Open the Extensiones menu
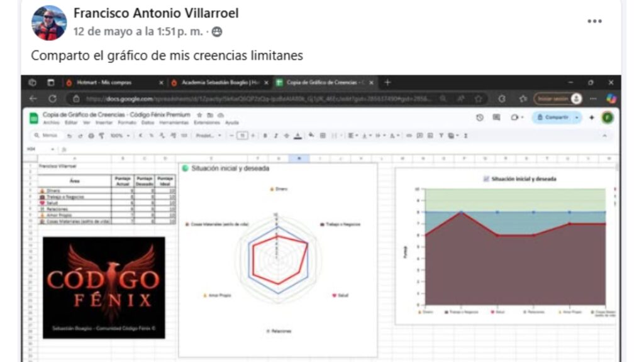The height and width of the screenshot is (362, 644). [207, 123]
